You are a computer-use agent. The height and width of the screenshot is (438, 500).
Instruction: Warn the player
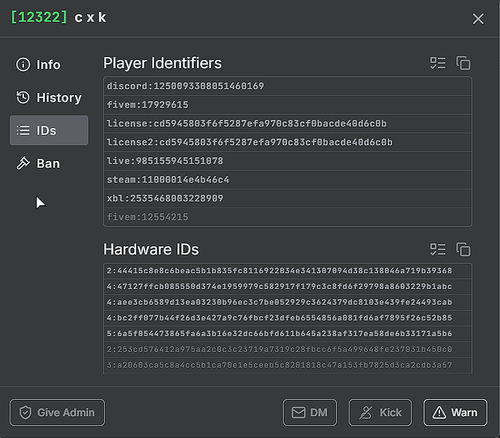pyautogui.click(x=455, y=413)
